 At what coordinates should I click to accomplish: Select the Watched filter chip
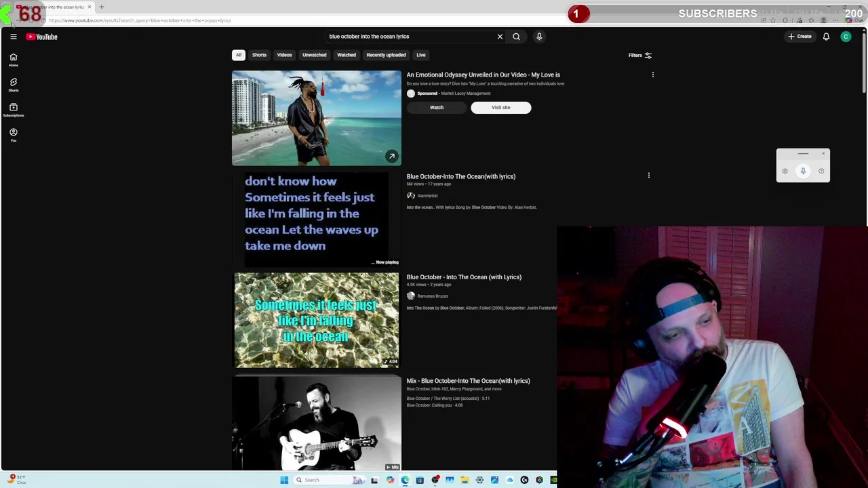[347, 55]
